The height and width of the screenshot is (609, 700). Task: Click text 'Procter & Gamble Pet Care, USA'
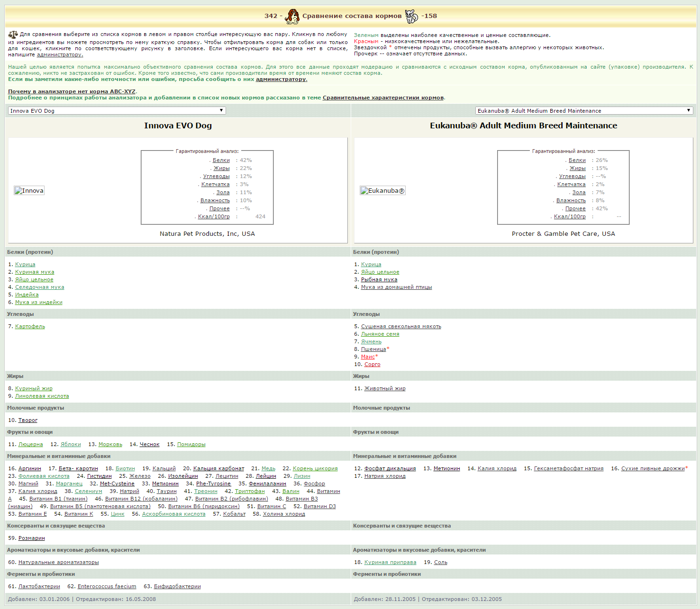coord(564,234)
